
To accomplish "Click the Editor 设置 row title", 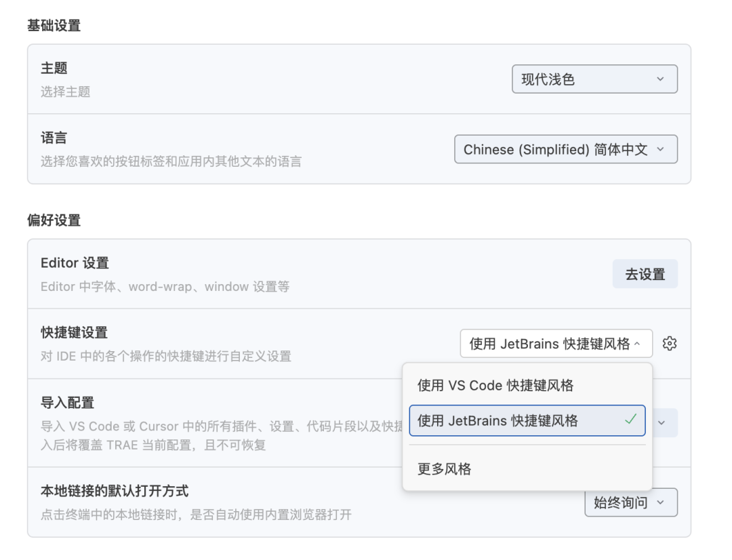I will pyautogui.click(x=75, y=263).
